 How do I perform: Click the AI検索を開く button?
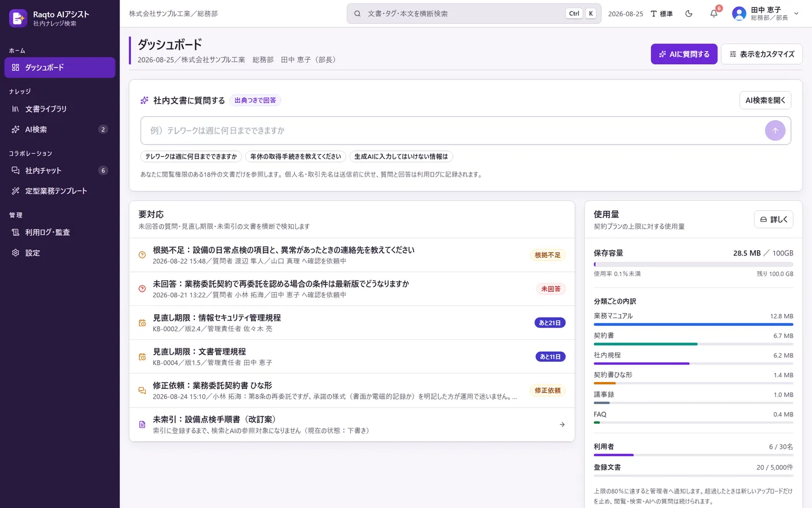click(x=765, y=100)
